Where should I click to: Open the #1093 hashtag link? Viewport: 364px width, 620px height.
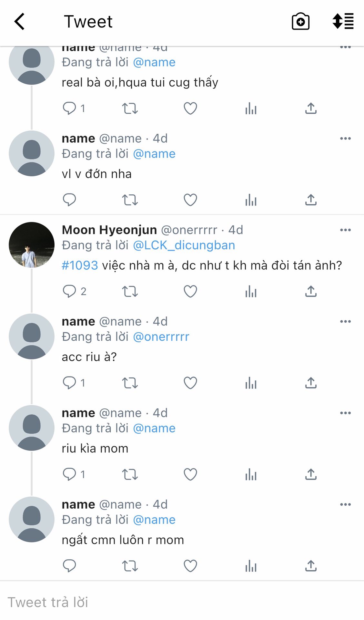click(80, 265)
